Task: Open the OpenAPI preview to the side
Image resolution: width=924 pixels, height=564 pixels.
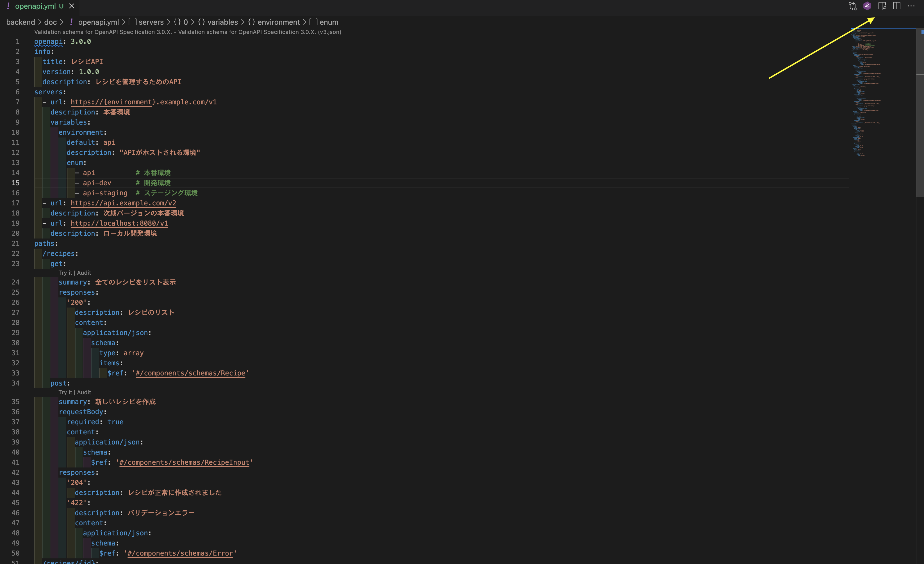Action: click(x=882, y=6)
